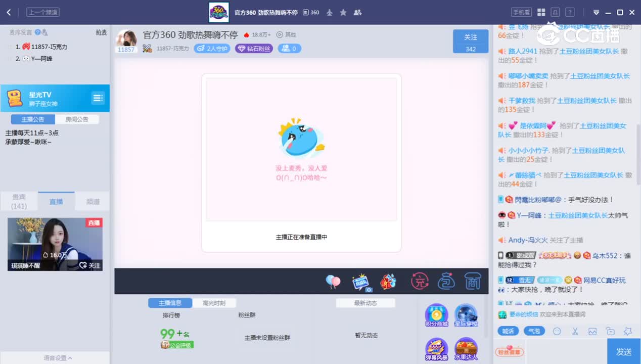Click the crossed swords badge icon

[x=147, y=49]
